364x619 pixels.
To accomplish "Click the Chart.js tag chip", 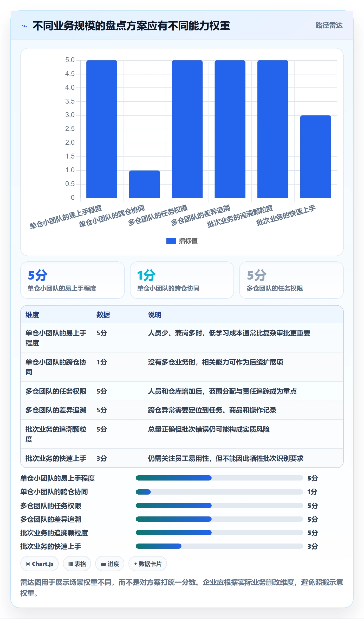I will [40, 564].
